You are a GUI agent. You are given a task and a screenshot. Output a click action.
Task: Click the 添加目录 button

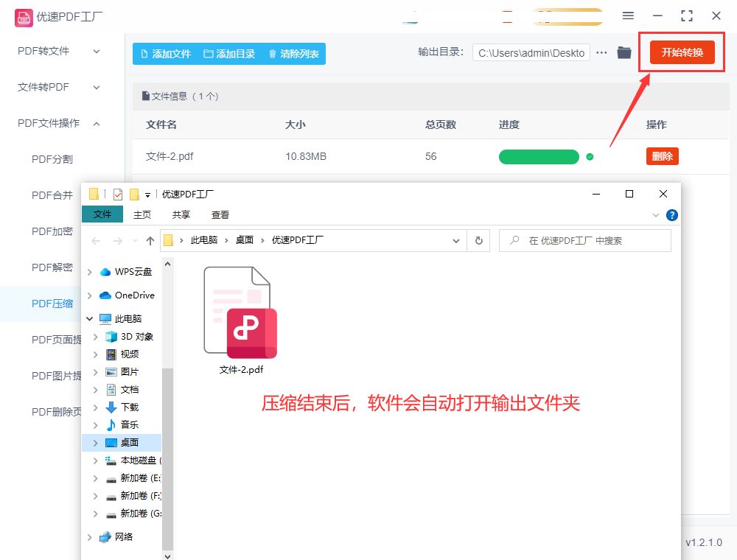pyautogui.click(x=229, y=54)
